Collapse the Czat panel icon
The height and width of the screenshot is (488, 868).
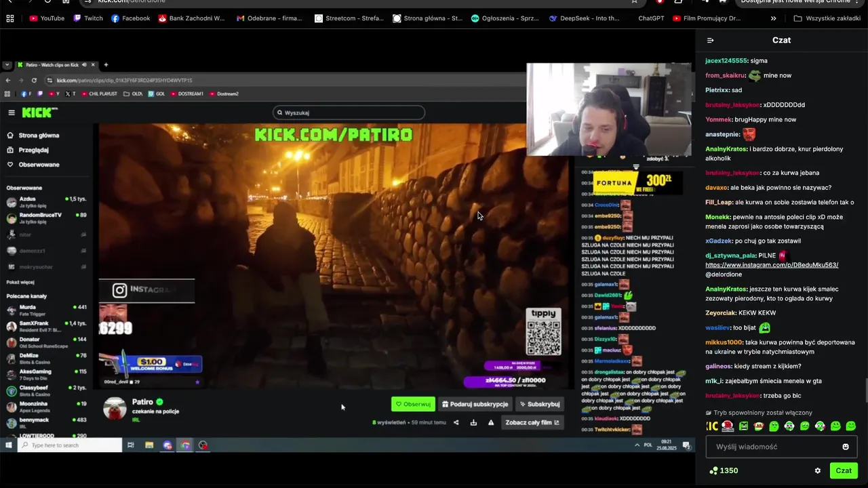point(710,41)
